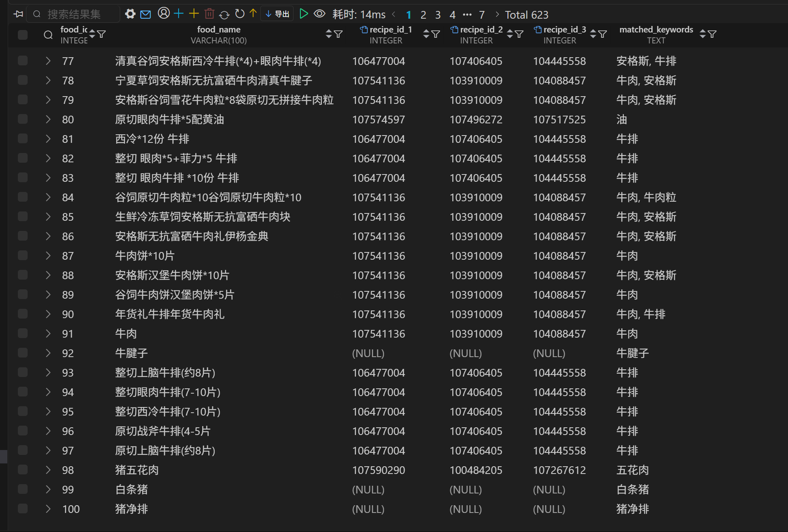Go to page 7 of results
This screenshot has height=532, width=788.
[481, 15]
